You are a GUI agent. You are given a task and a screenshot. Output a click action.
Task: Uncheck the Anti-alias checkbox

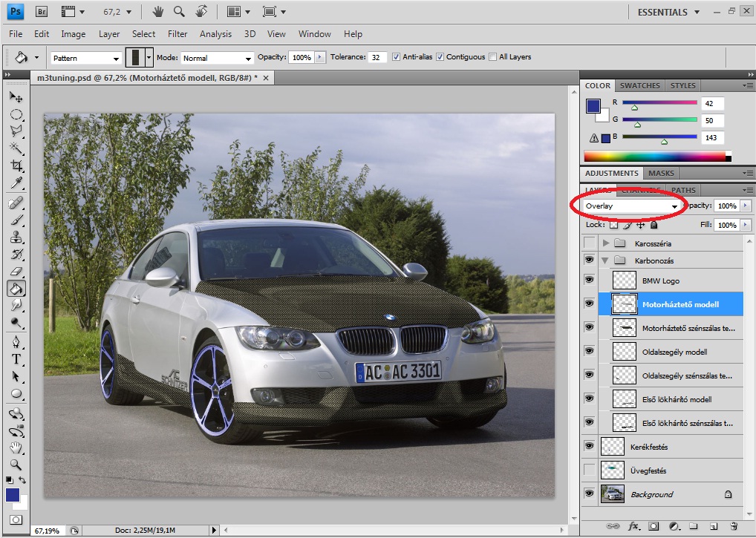pos(397,57)
